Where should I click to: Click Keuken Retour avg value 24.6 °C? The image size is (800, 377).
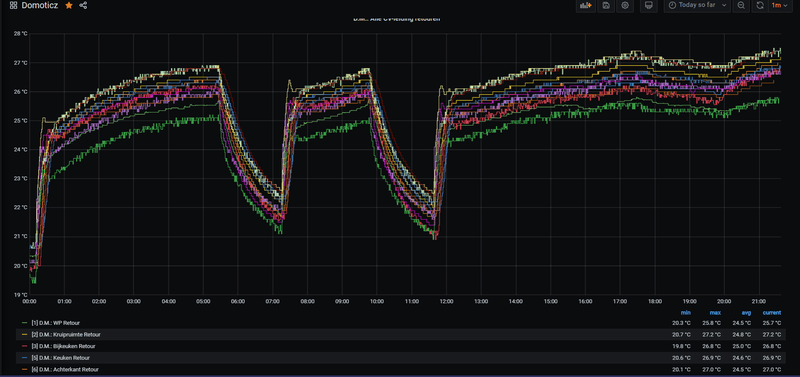[742, 358]
